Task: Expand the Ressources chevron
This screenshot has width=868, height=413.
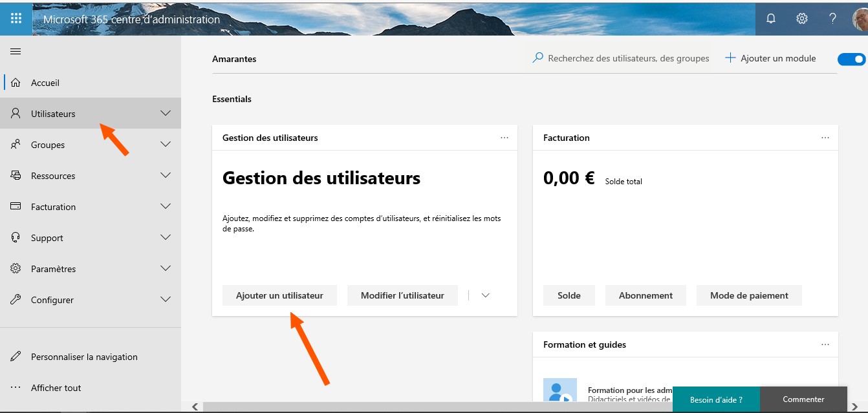Action: [x=166, y=175]
